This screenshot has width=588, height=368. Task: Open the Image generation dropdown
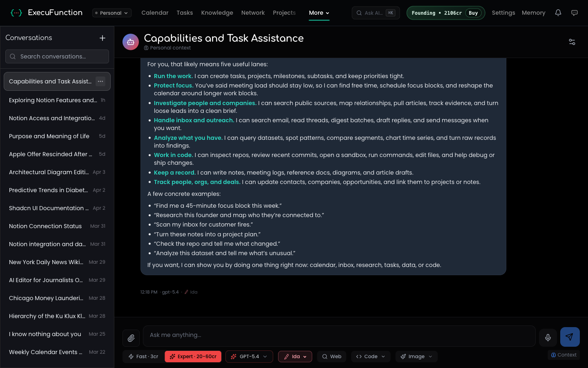(x=416, y=356)
